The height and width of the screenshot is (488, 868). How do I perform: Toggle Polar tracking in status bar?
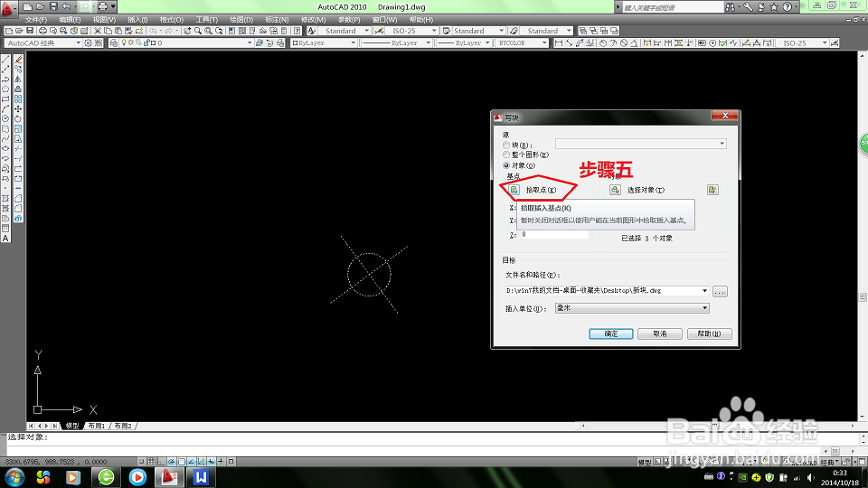(x=172, y=461)
